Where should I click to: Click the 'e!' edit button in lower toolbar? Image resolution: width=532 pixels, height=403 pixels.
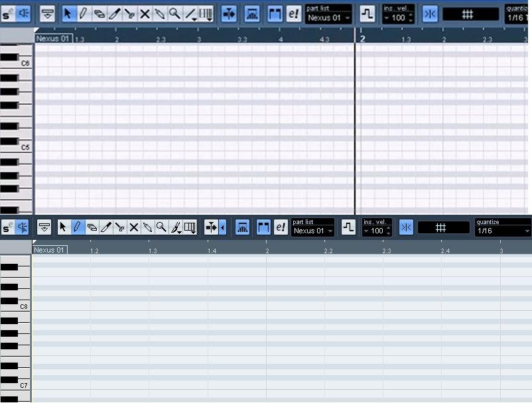pyautogui.click(x=281, y=227)
